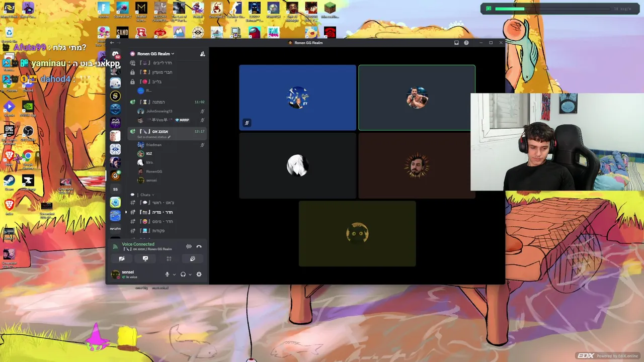This screenshot has width=644, height=362.
Task: Click Set a channel status link
Action: tap(154, 137)
